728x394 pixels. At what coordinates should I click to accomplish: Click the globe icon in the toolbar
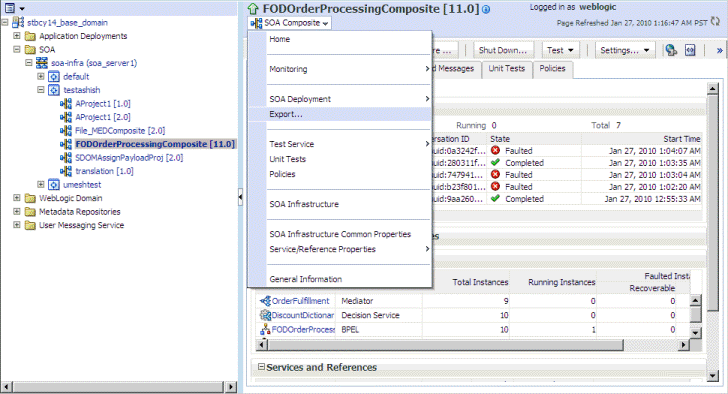point(671,50)
